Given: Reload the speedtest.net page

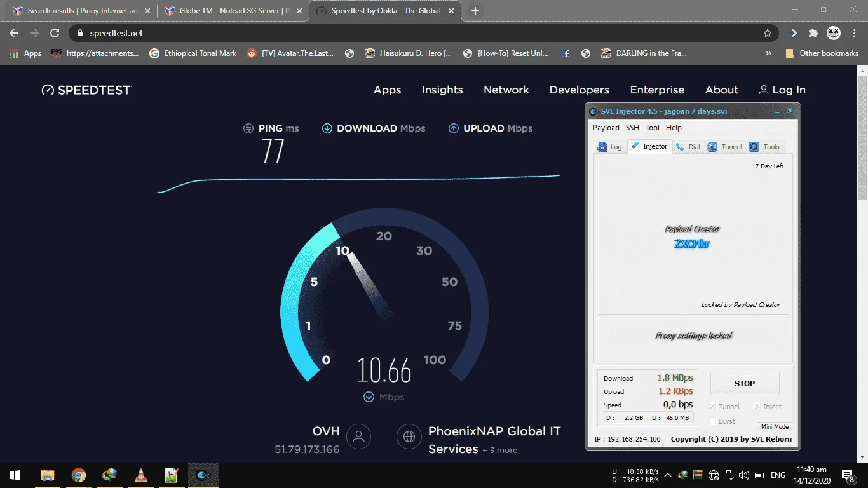Looking at the screenshot, I should point(55,33).
